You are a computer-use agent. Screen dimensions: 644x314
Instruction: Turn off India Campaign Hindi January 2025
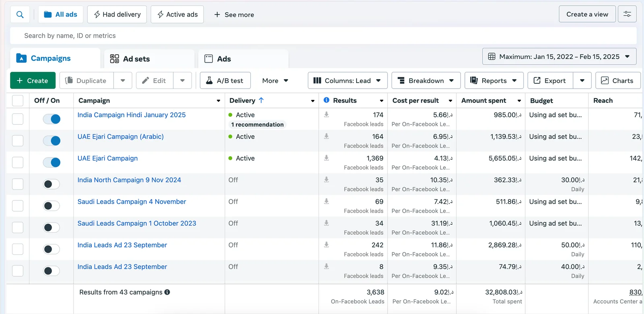pyautogui.click(x=52, y=119)
